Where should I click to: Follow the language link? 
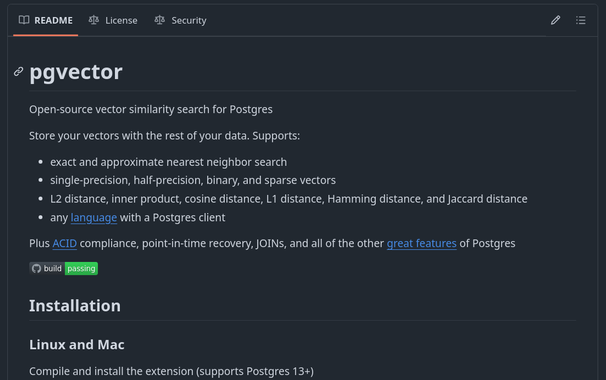94,218
